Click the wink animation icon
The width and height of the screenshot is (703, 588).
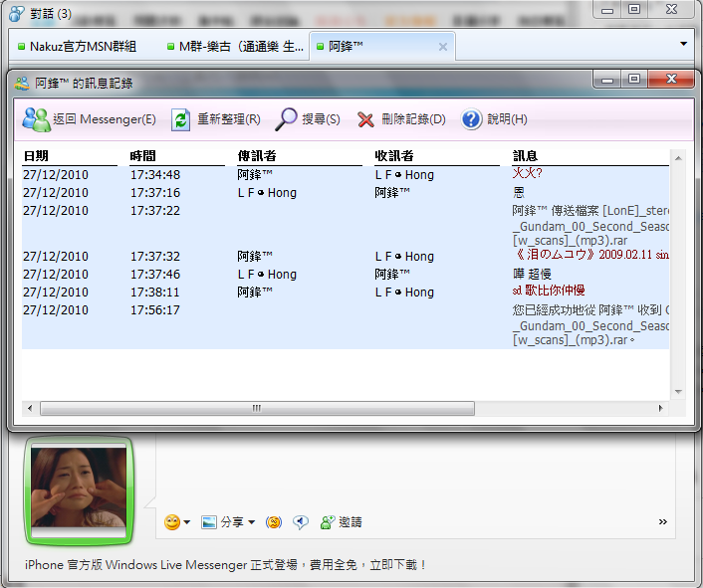[274, 522]
